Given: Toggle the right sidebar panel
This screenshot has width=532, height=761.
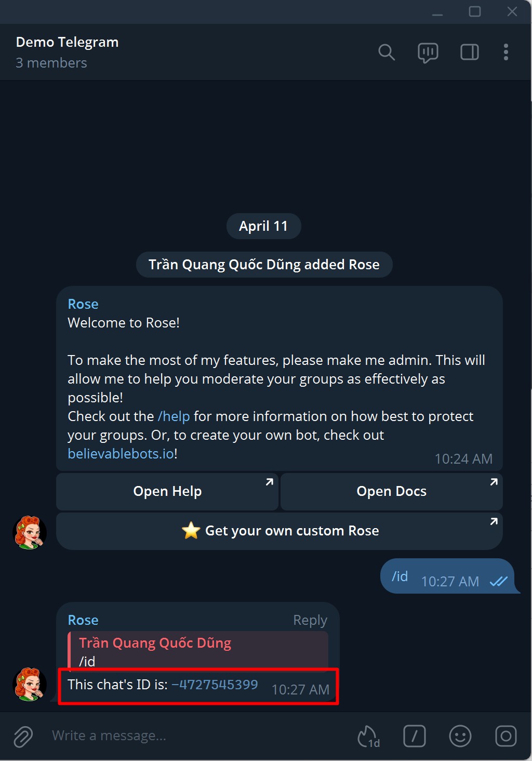Looking at the screenshot, I should click(469, 52).
